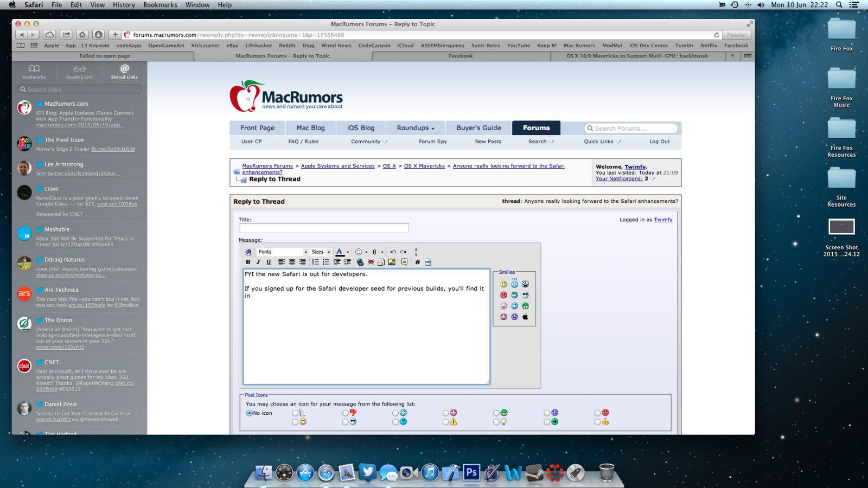
Task: Remove link using the unlink icon
Action: click(371, 262)
